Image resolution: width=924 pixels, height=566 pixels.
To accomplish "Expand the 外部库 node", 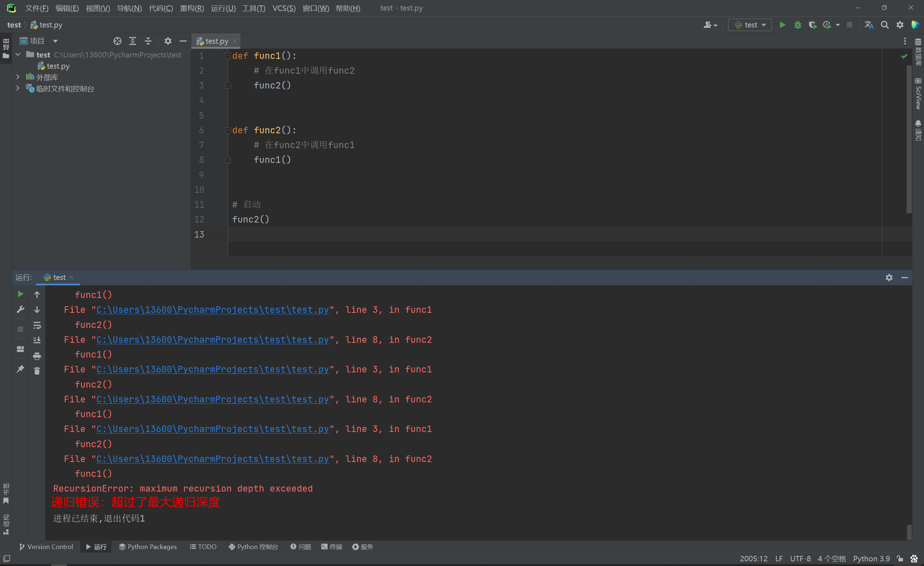I will [x=18, y=77].
